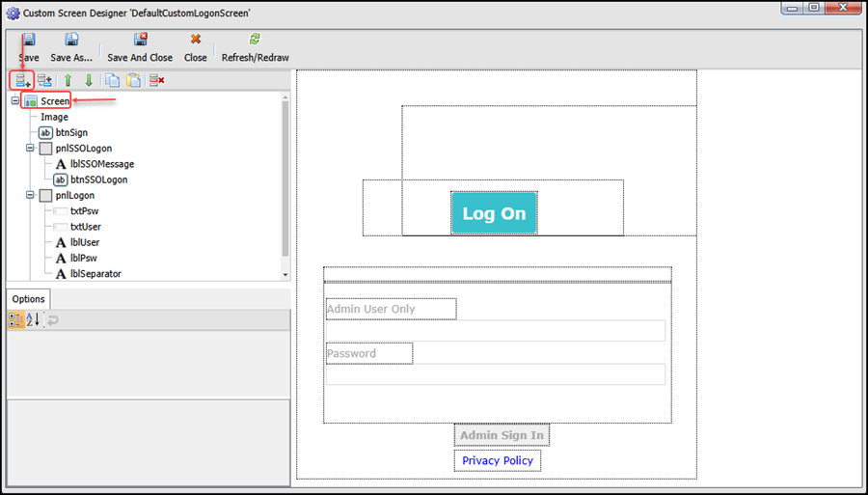The height and width of the screenshot is (495, 868).
Task: Click the add child control icon
Action: [x=44, y=80]
